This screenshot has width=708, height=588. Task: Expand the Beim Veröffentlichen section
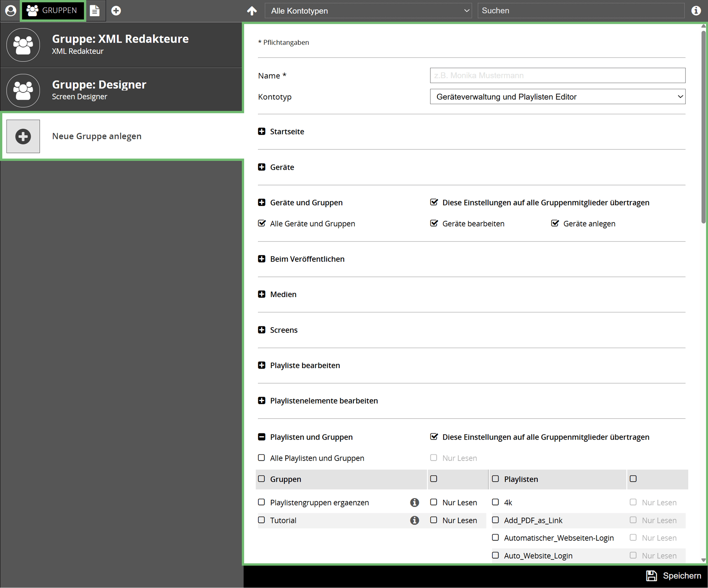[x=262, y=259]
